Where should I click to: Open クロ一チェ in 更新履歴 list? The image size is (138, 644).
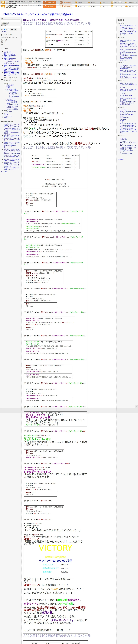tap(123, 138)
